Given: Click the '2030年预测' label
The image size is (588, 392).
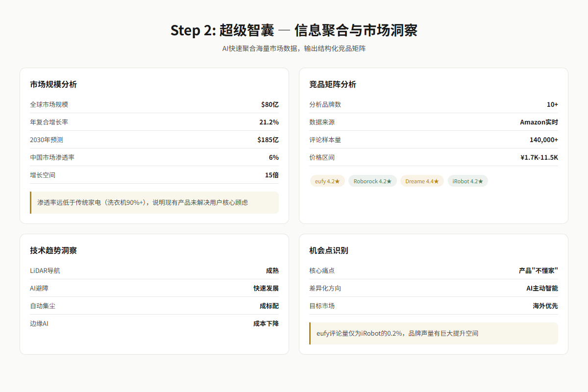Looking at the screenshot, I should [x=47, y=140].
